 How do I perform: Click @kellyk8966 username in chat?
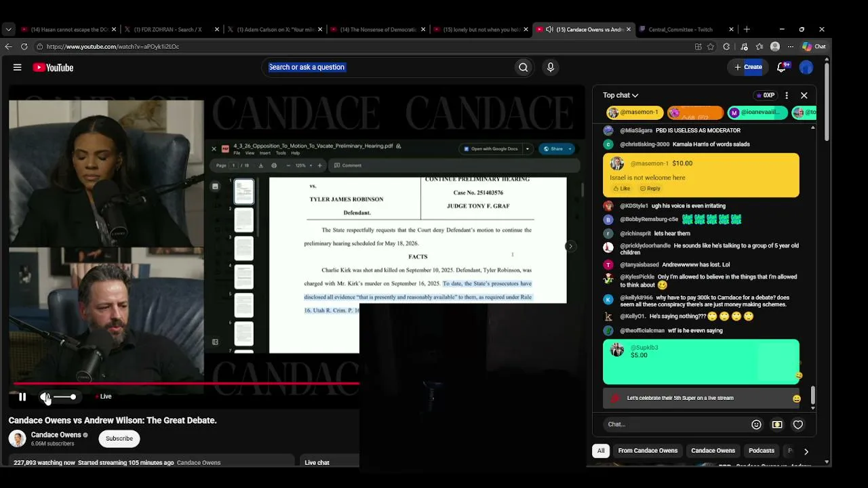pyautogui.click(x=636, y=298)
